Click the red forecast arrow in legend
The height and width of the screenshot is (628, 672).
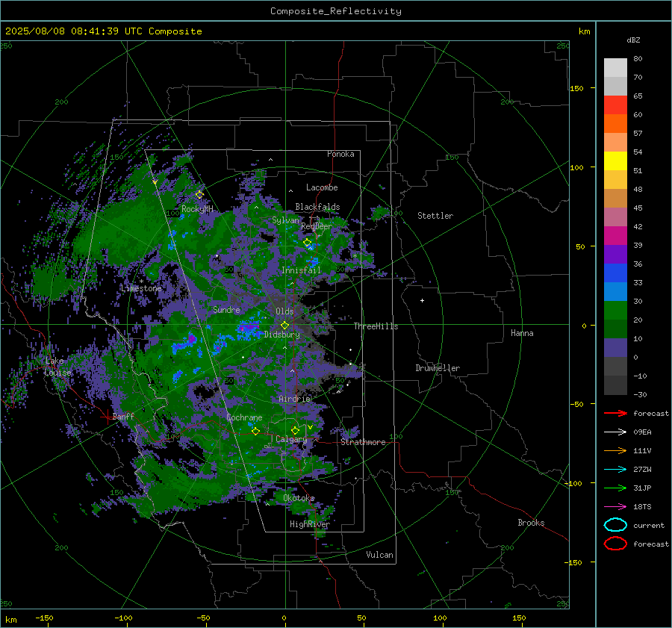point(615,413)
